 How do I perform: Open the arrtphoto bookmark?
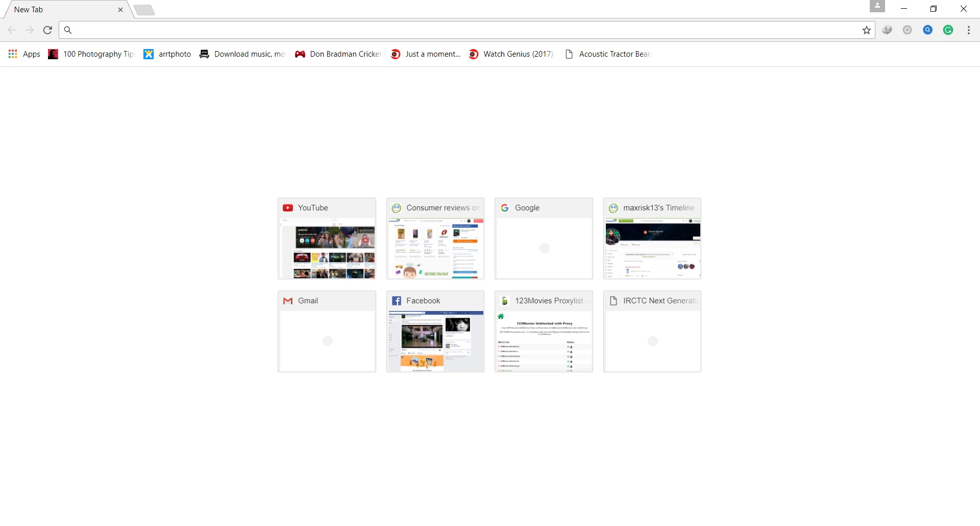(167, 54)
